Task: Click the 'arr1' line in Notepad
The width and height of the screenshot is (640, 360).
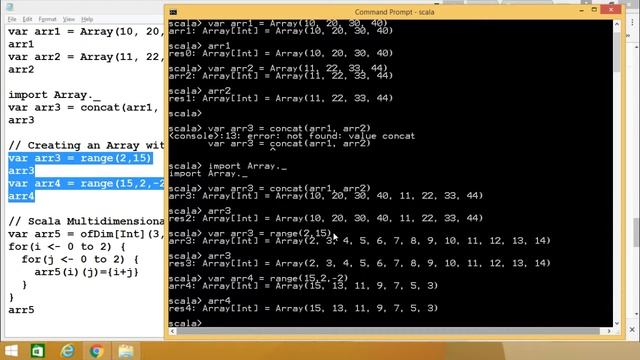Action: (x=21, y=44)
